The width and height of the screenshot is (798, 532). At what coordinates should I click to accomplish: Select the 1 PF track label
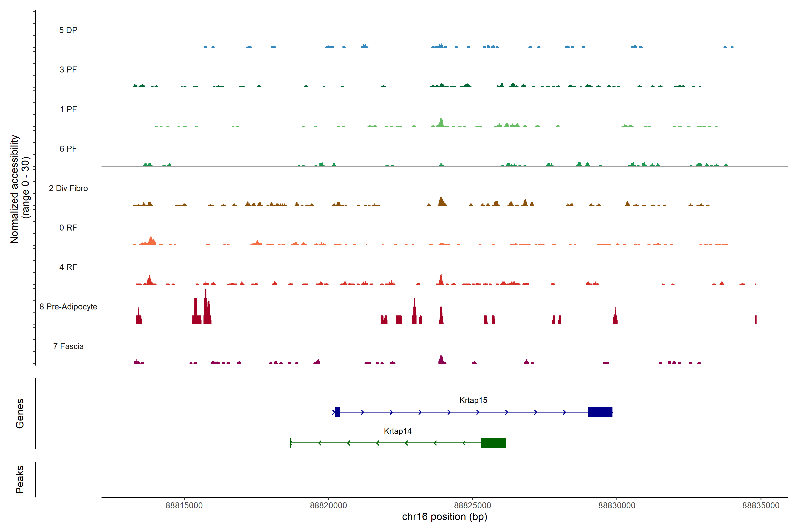68,109
